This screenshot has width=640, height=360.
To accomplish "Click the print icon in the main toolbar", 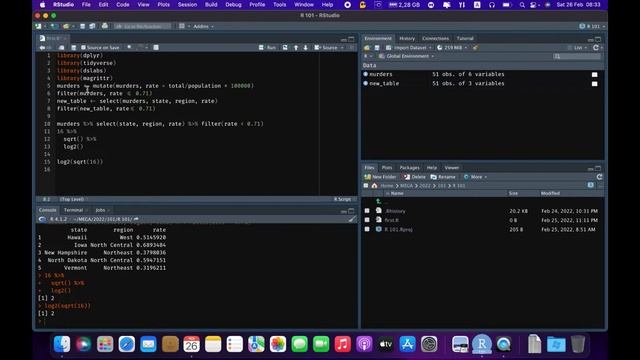I will (105, 27).
